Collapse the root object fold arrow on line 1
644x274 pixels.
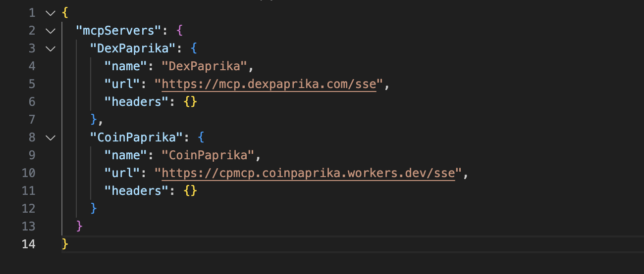51,13
